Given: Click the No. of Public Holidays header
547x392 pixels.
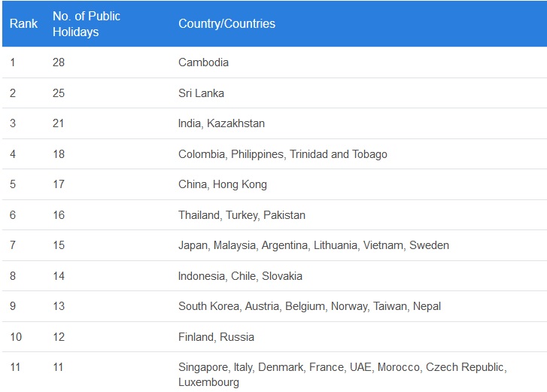Looking at the screenshot, I should pyautogui.click(x=86, y=24).
